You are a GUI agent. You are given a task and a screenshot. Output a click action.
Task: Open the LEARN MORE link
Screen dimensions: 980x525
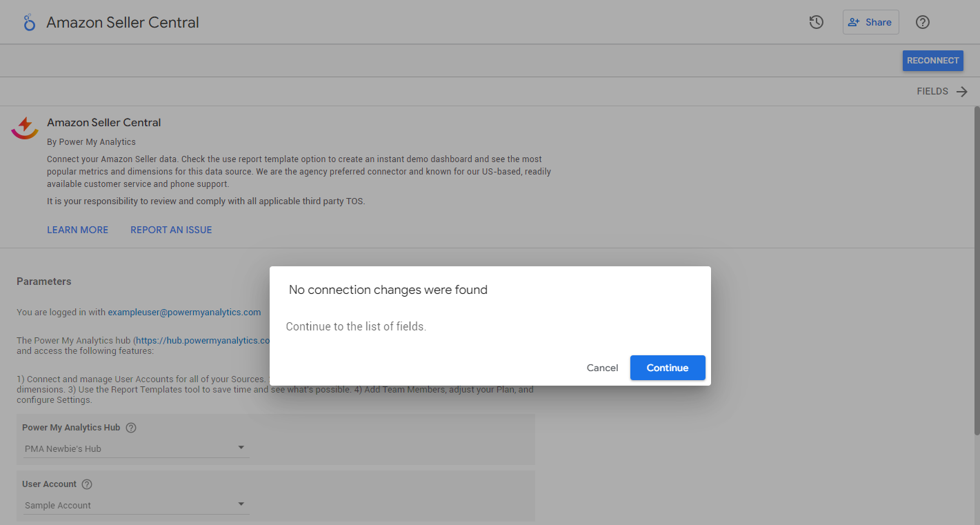(x=77, y=230)
